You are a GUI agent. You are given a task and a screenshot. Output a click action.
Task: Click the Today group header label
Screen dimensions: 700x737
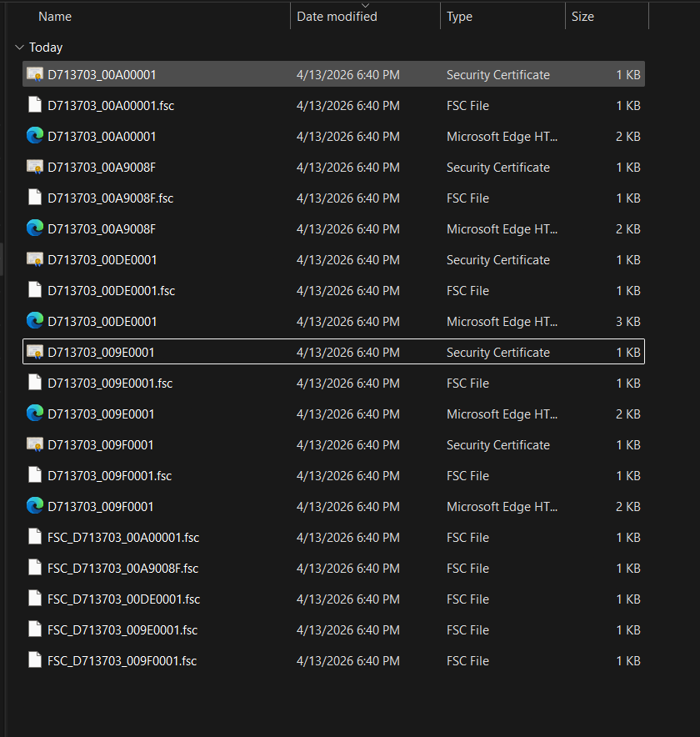coord(46,48)
